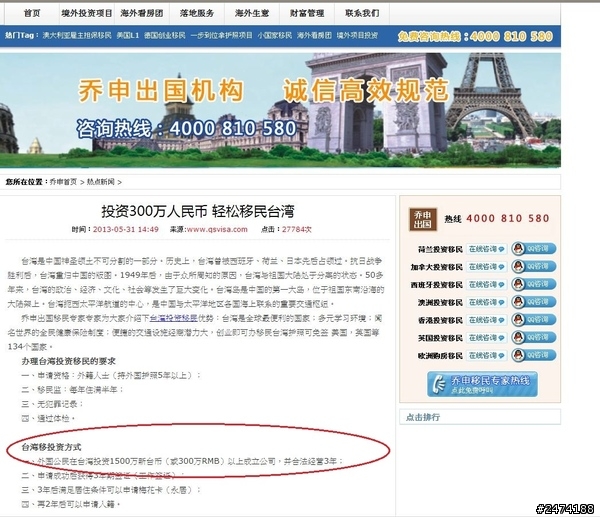
Task: Click the 英国投资移民 label in sidebar
Action: [x=440, y=338]
